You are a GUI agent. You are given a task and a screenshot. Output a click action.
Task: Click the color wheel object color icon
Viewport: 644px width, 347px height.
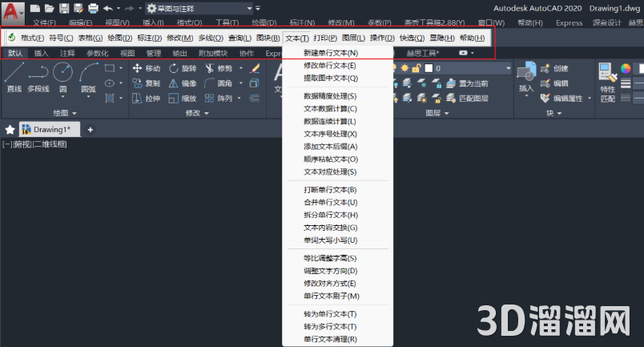[x=626, y=68]
